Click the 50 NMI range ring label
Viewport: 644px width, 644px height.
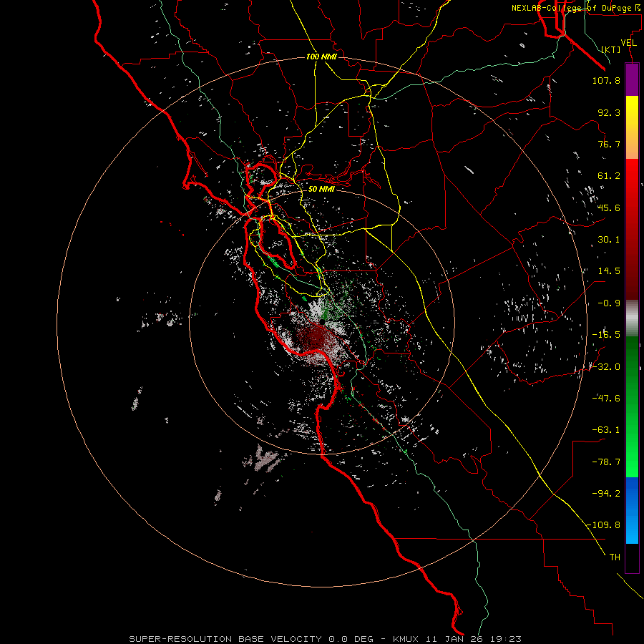tap(321, 189)
